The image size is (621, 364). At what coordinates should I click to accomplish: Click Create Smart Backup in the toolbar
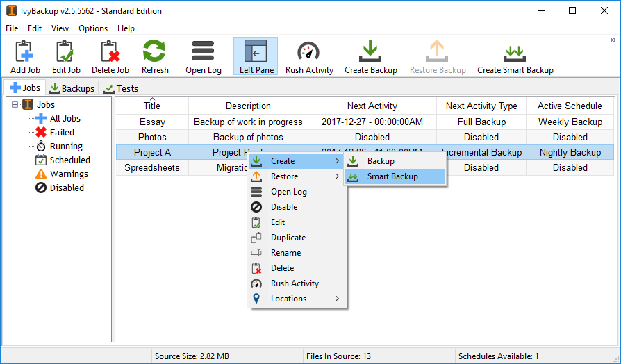[x=515, y=57]
